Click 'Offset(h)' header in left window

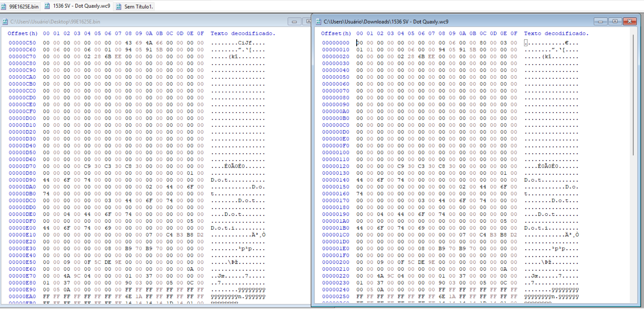tap(23, 33)
